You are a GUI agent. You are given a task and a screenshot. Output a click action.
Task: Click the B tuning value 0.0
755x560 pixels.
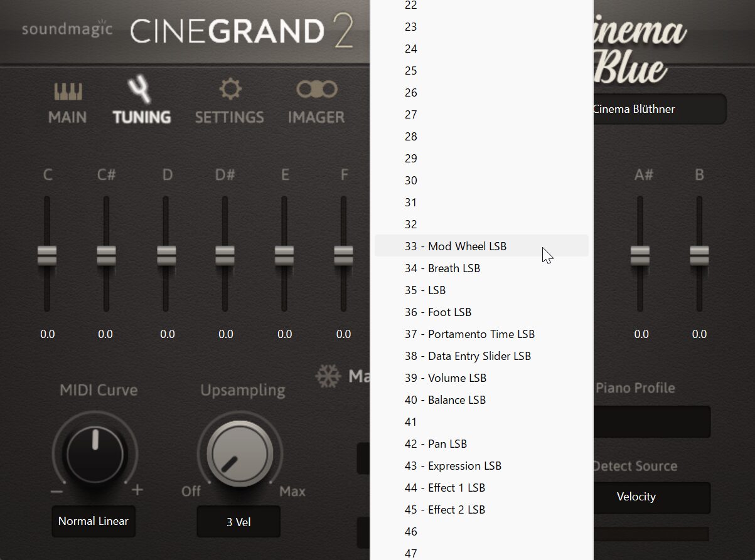tap(699, 334)
